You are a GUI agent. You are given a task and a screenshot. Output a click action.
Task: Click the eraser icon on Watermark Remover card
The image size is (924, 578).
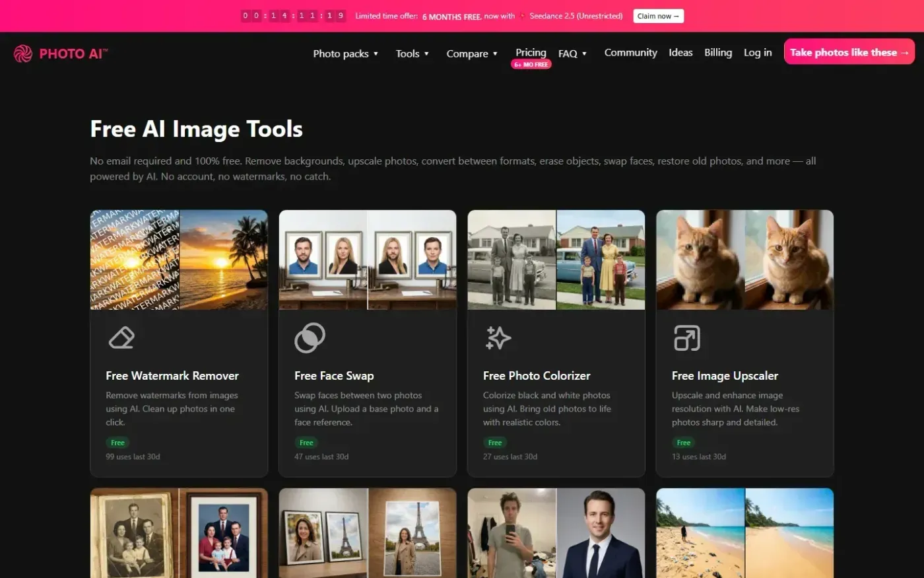pyautogui.click(x=121, y=338)
